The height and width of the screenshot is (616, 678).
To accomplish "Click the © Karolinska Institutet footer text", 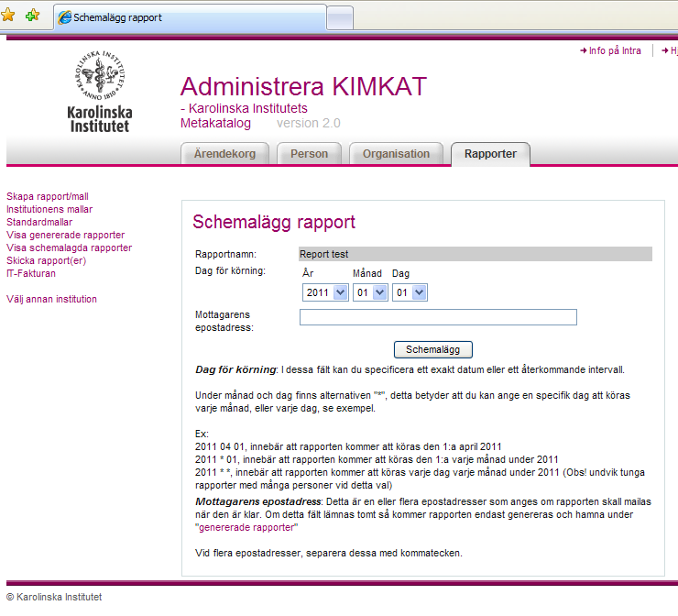I will pos(54,597).
